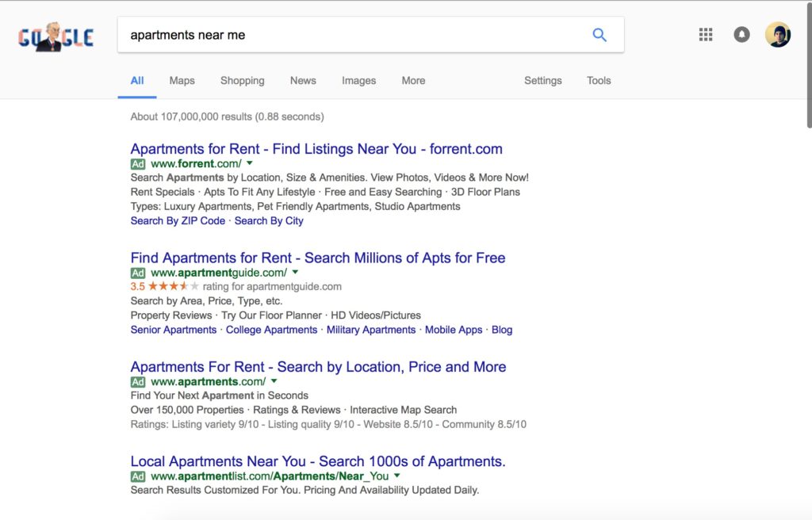Click Search Results Customized For You text
Screen dimensions: 812x520
click(x=304, y=490)
